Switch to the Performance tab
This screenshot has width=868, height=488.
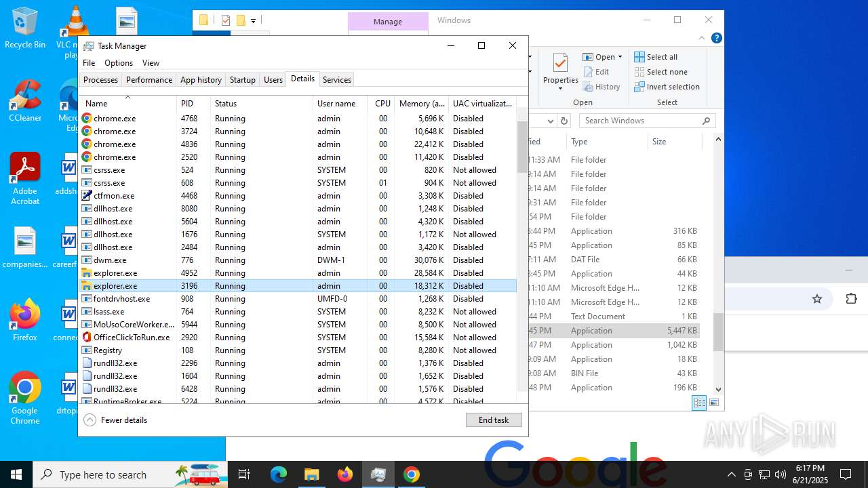pos(149,80)
